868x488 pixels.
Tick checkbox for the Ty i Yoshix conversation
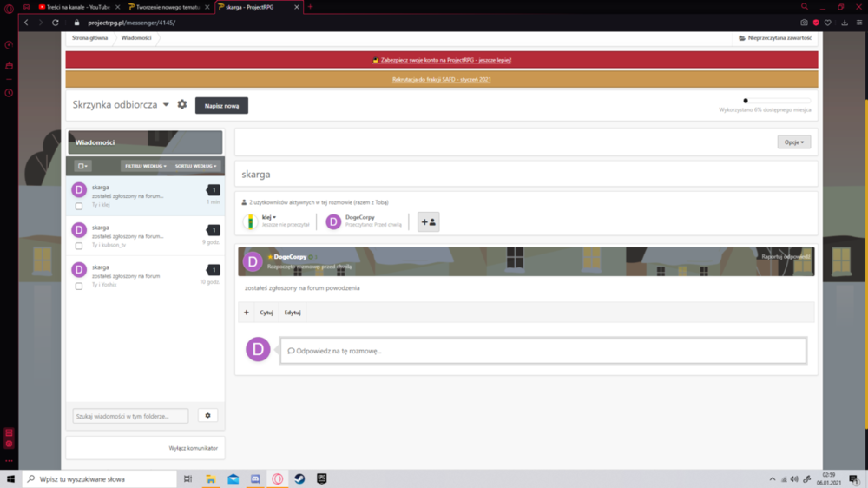[79, 287]
